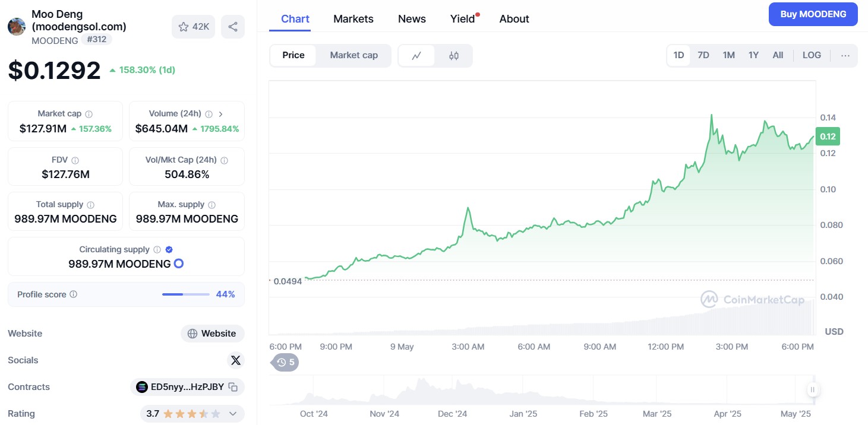Open the Markets tab
Image resolution: width=868 pixels, height=425 pixels.
(x=353, y=19)
